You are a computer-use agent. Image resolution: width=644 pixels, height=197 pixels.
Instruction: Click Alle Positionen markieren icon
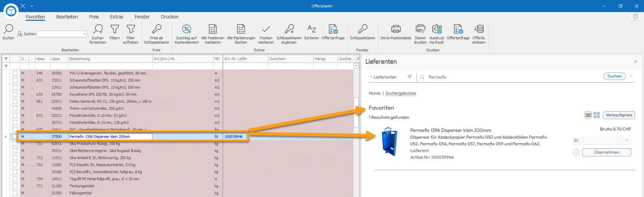(213, 29)
